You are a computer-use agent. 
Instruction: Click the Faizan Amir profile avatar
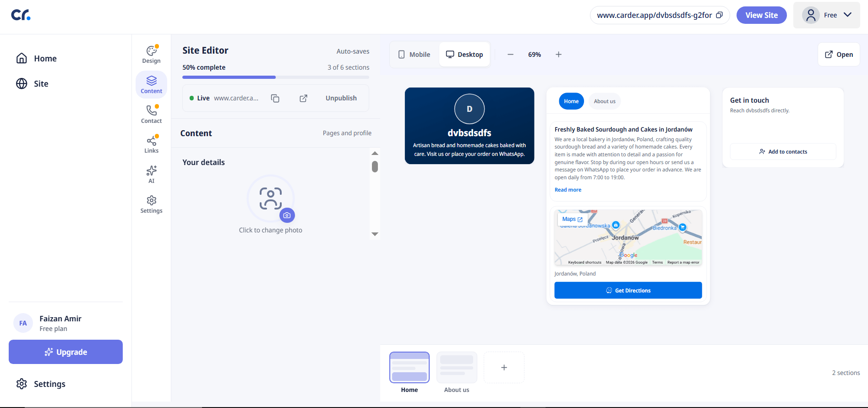pos(23,323)
